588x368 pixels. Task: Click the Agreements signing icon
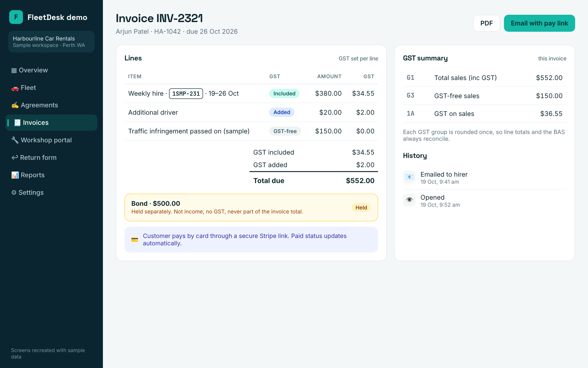click(15, 105)
